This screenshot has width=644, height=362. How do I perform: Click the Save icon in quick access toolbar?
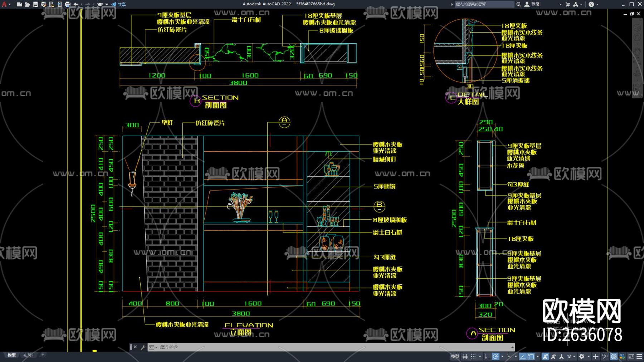pyautogui.click(x=35, y=4)
